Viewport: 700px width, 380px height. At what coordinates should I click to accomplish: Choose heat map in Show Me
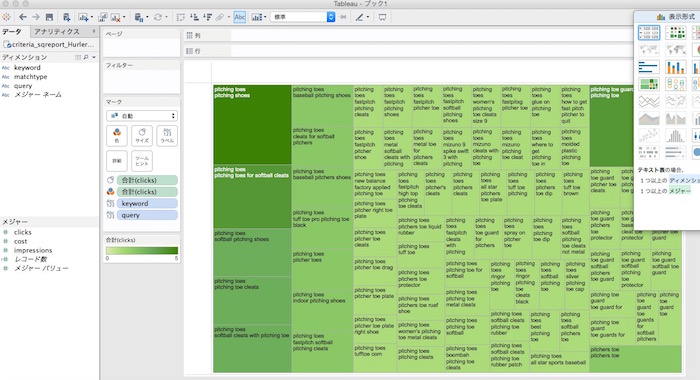(x=675, y=33)
